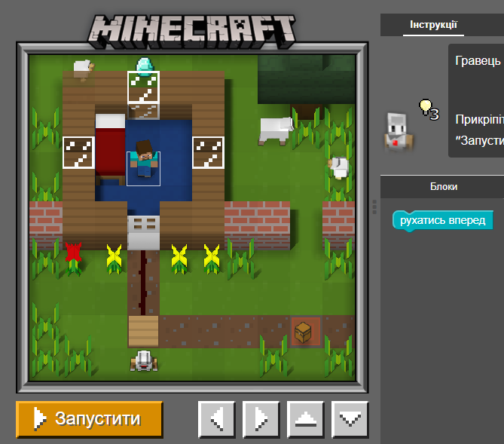Viewport: 504px width, 444px height.
Task: Click the iron door of the house
Action: tap(143, 231)
